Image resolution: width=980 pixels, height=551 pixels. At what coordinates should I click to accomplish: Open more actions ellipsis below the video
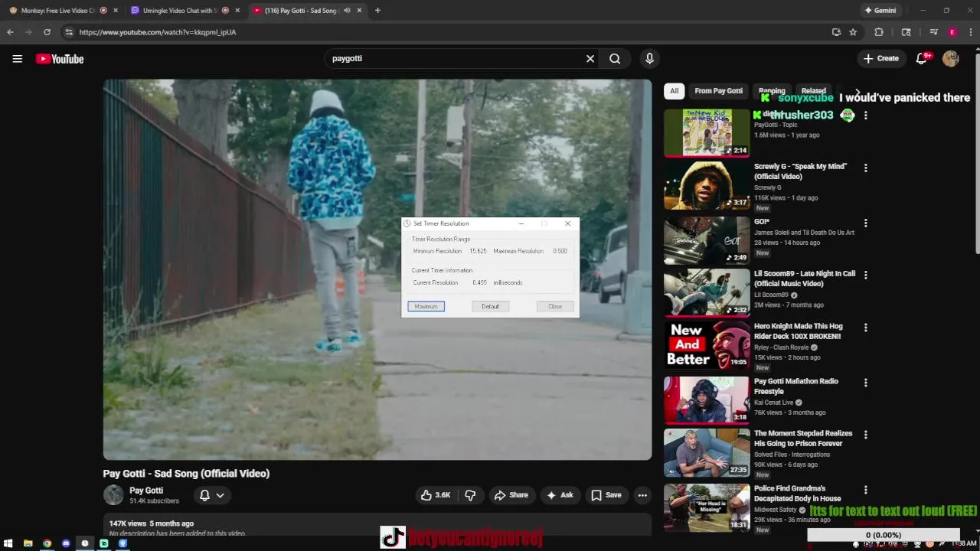(642, 495)
